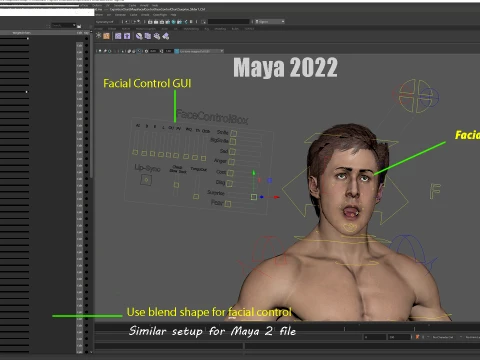
Task: Click the orange square shelf icon
Action: tap(106, 36)
